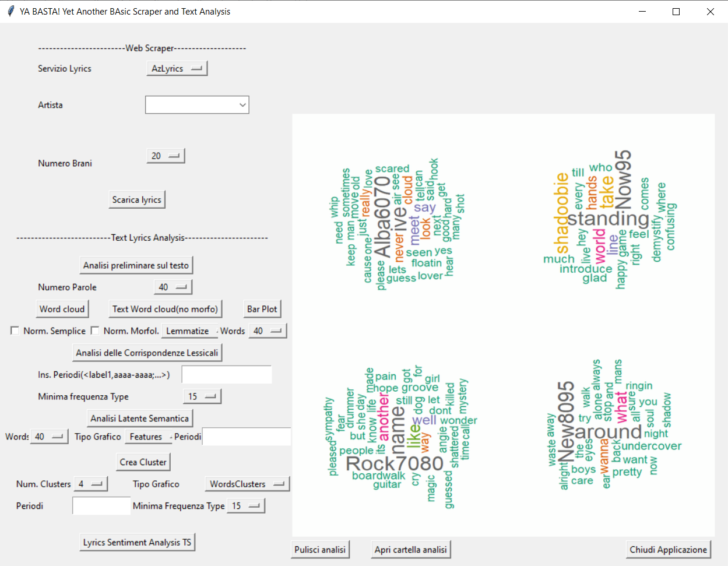728x566 pixels.
Task: Click the Crea Cluster button
Action: click(143, 462)
